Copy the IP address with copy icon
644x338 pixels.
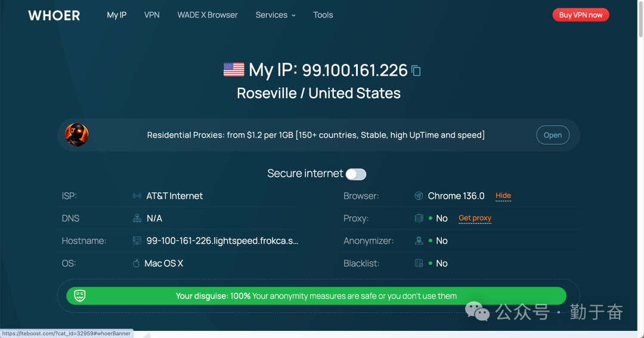[x=416, y=70]
